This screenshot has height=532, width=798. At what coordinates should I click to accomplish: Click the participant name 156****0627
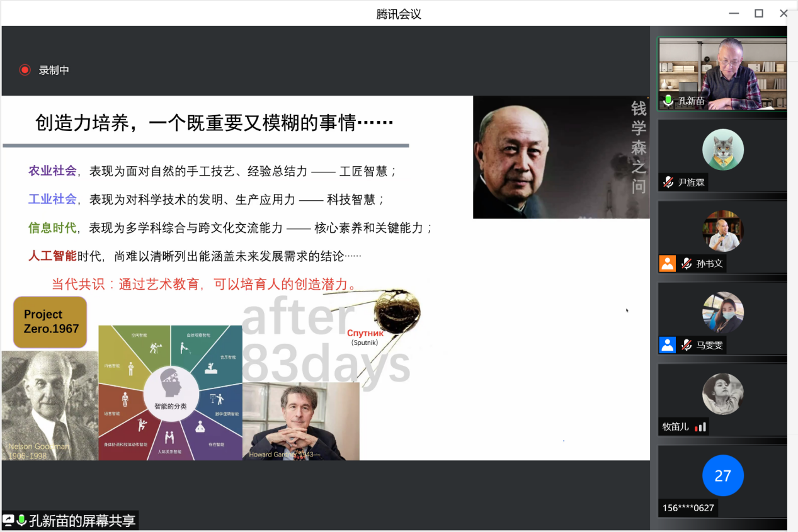point(688,507)
